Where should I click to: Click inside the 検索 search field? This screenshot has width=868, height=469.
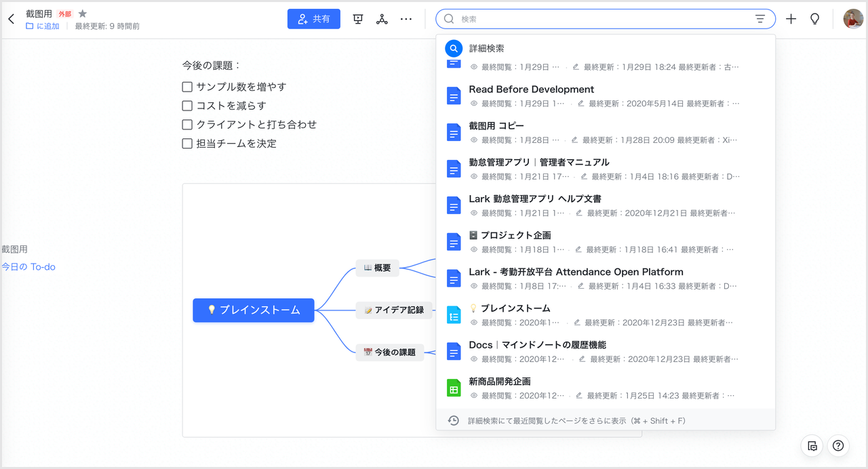(597, 19)
